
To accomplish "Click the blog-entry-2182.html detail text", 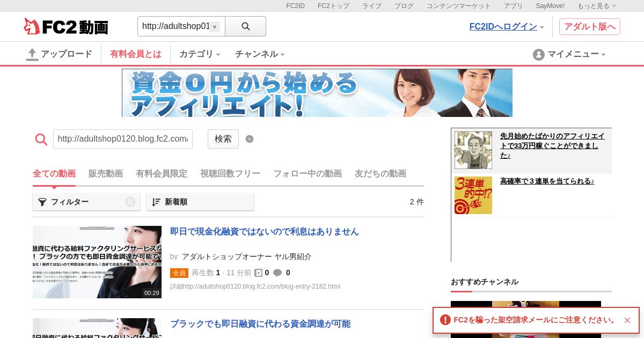I will point(255,286).
